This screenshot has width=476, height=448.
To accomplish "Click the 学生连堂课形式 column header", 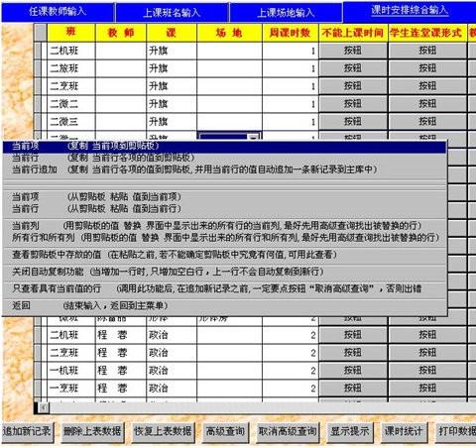I will click(427, 33).
